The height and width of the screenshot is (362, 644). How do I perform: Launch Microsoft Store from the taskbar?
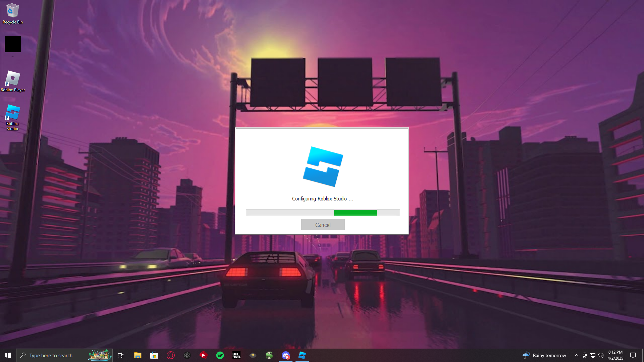click(154, 355)
